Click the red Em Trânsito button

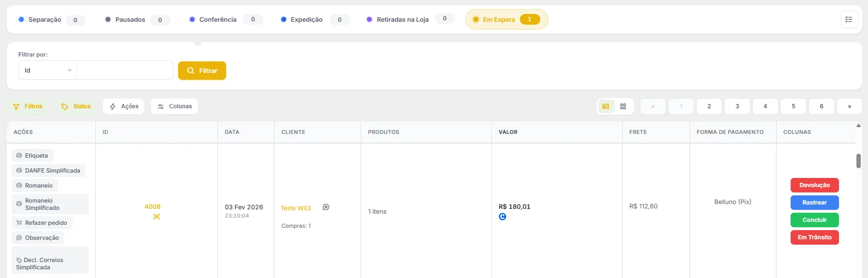pyautogui.click(x=815, y=237)
